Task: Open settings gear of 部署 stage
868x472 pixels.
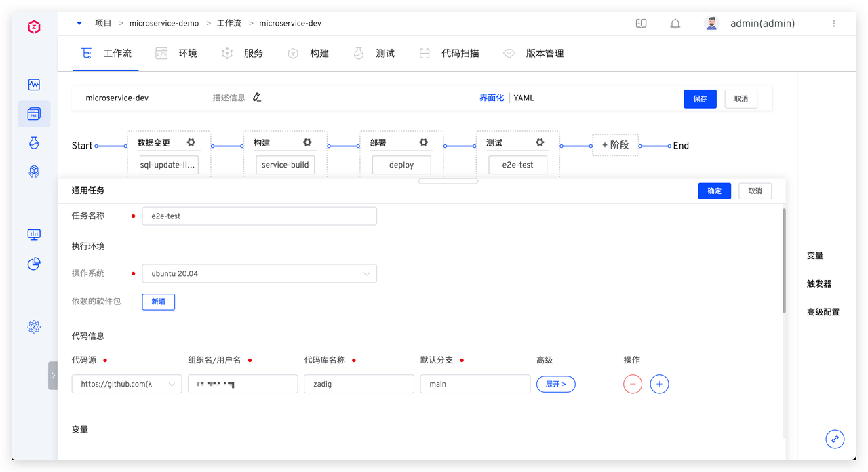Action: click(424, 142)
